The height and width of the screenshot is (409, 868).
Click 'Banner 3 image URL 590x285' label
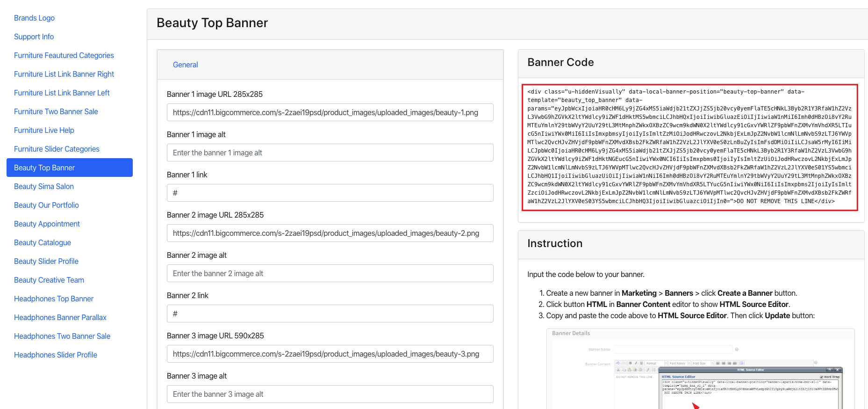215,336
